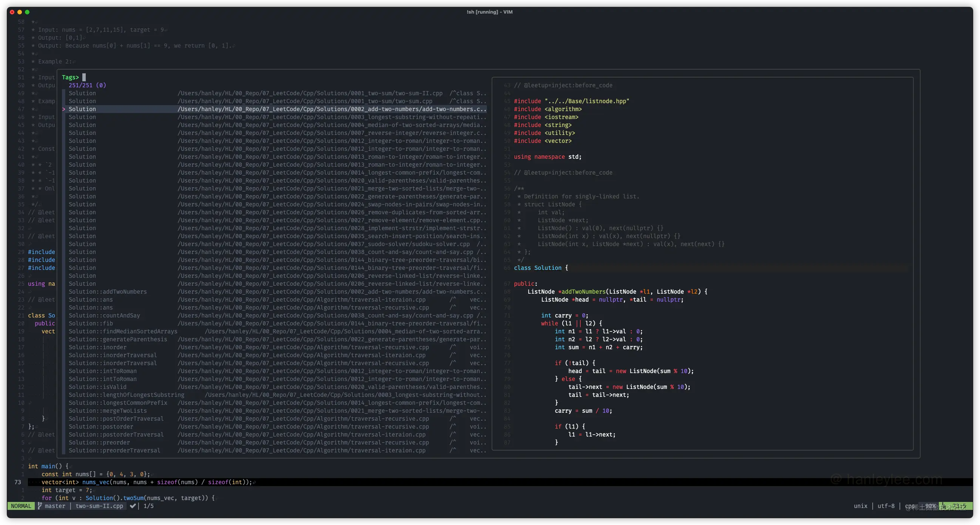Image resolution: width=980 pixels, height=525 pixels.
Task: Select Solution tag for 0003_longest-substring-without-repeating
Action: 274,117
